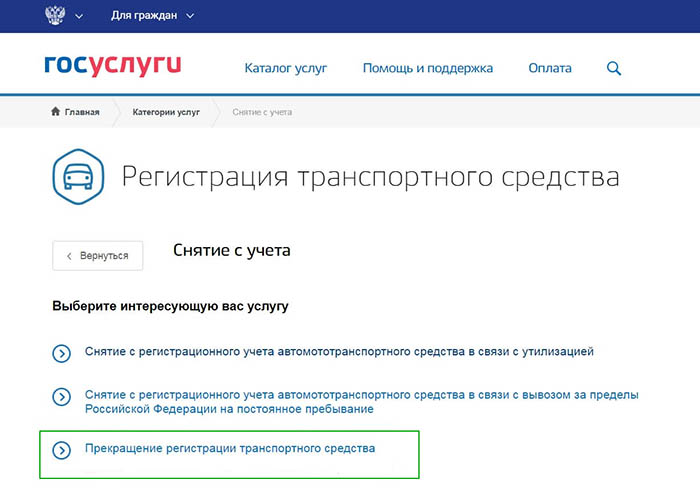Click 'Выберите интересующую вас услугу' text
This screenshot has width=700, height=496.
(x=170, y=306)
